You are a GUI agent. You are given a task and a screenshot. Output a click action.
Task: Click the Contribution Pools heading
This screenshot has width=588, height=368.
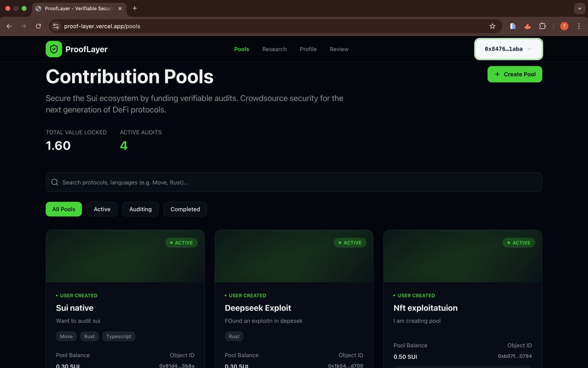pos(130,77)
